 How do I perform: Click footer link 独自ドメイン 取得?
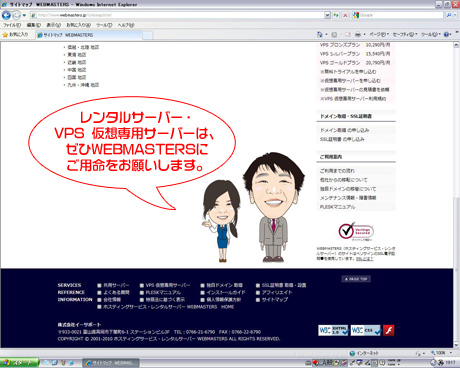point(224,285)
